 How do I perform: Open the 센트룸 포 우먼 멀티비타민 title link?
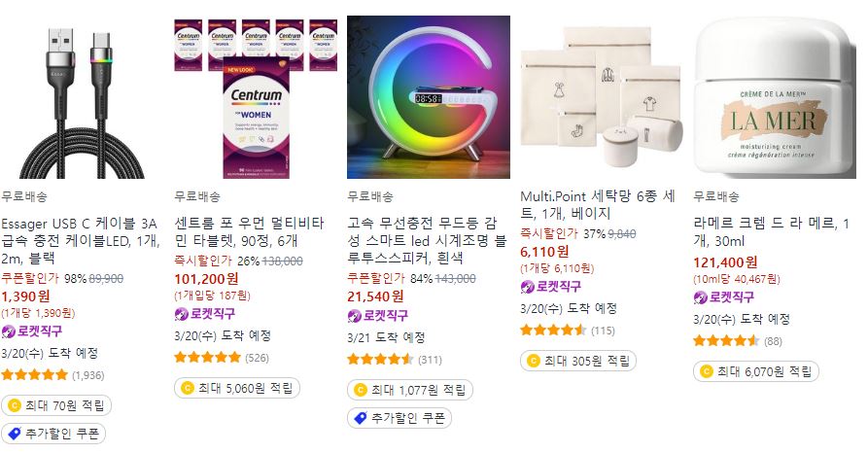pyautogui.click(x=249, y=232)
